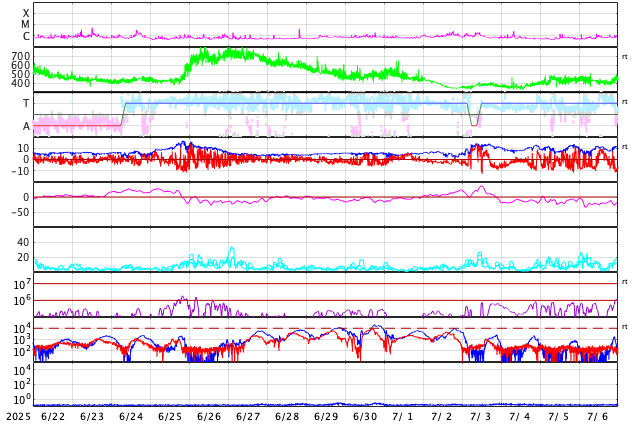Select the 7/ 1 date label
The height and width of the screenshot is (424, 634).
click(x=403, y=416)
